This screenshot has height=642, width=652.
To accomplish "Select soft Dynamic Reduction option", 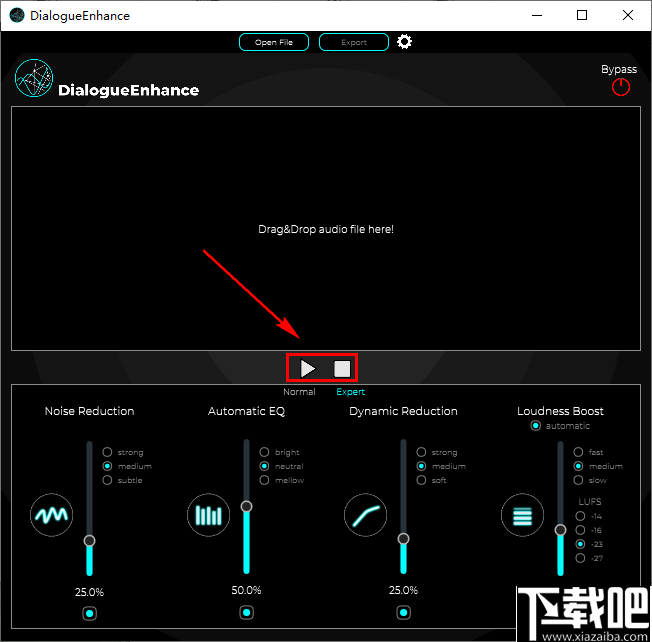I will 421,480.
